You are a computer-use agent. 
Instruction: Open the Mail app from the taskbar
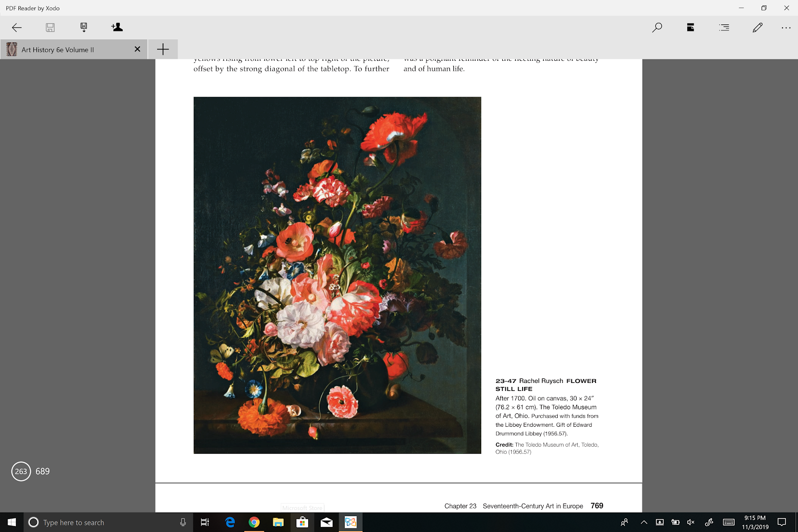327,522
